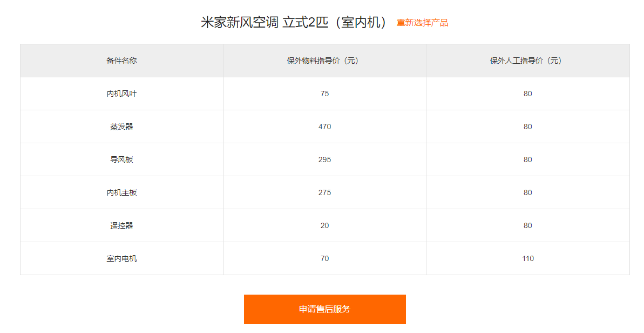
Task: Click the 室内电机 row label
Action: (120, 258)
